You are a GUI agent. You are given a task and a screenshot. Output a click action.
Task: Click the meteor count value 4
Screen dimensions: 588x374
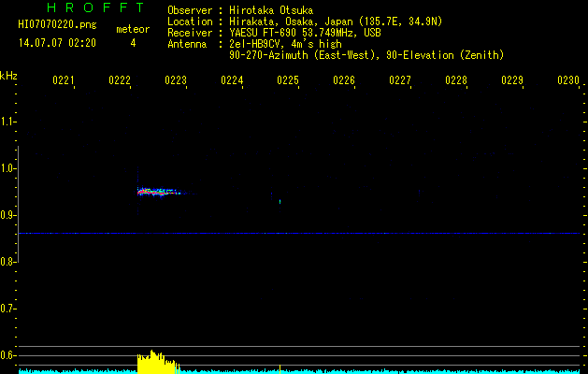tap(133, 43)
